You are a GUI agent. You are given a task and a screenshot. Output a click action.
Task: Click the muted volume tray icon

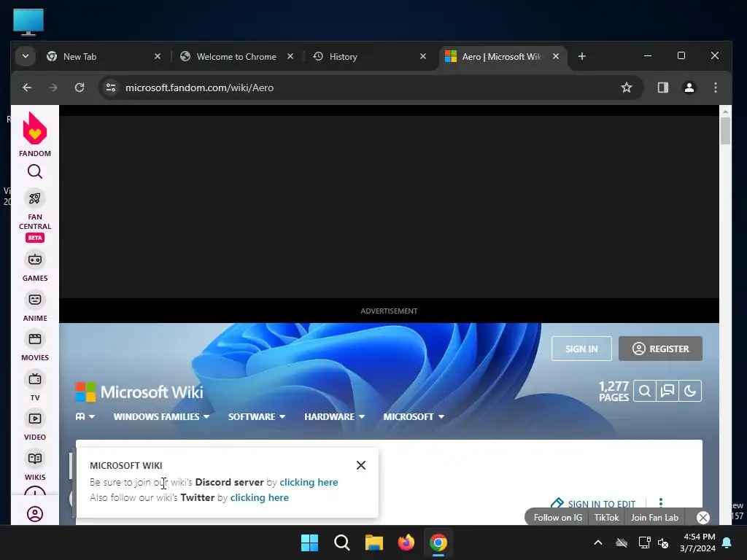coord(663,542)
